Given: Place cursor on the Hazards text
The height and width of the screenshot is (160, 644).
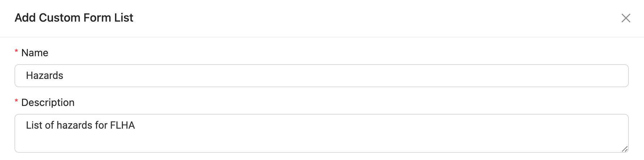Looking at the screenshot, I should click(x=44, y=76).
